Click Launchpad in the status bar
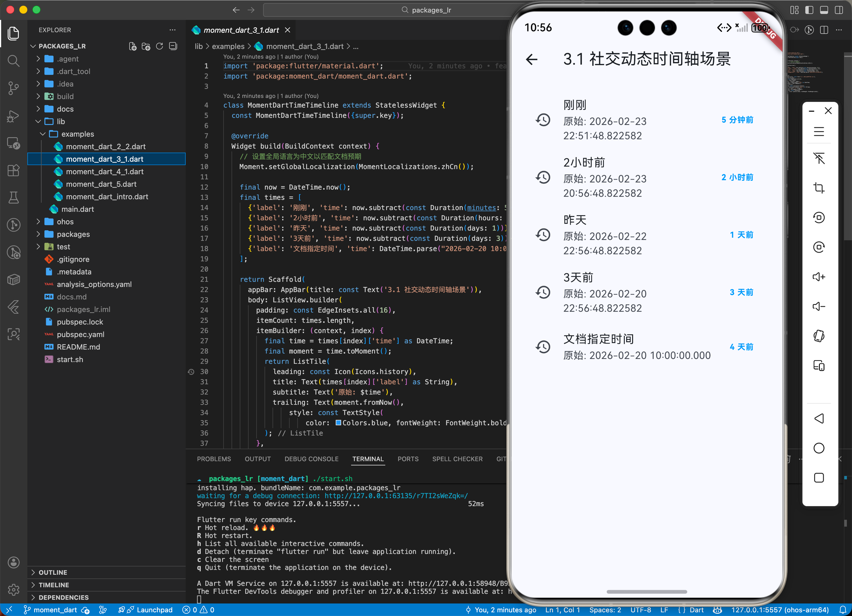Viewport: 852px width, 616px height. click(154, 610)
